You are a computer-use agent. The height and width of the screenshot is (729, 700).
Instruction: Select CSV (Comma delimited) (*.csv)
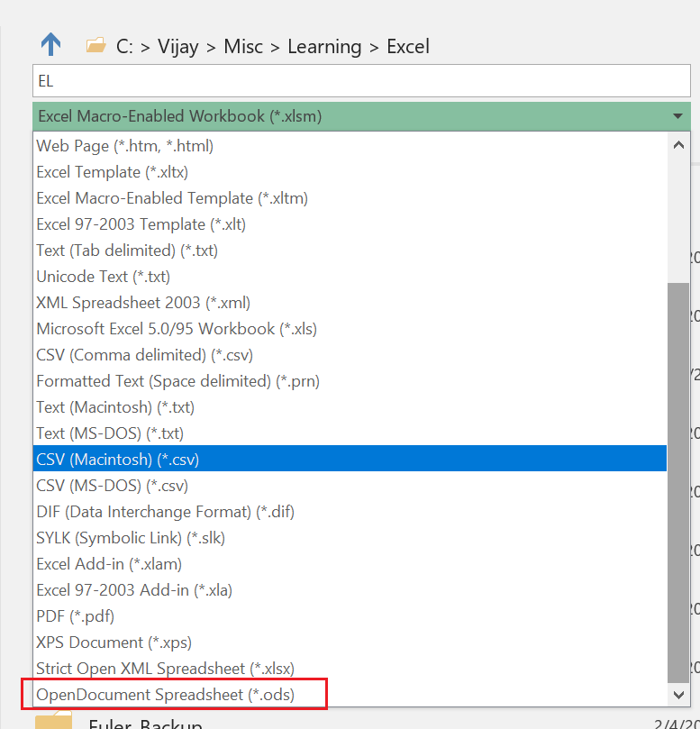coord(350,355)
